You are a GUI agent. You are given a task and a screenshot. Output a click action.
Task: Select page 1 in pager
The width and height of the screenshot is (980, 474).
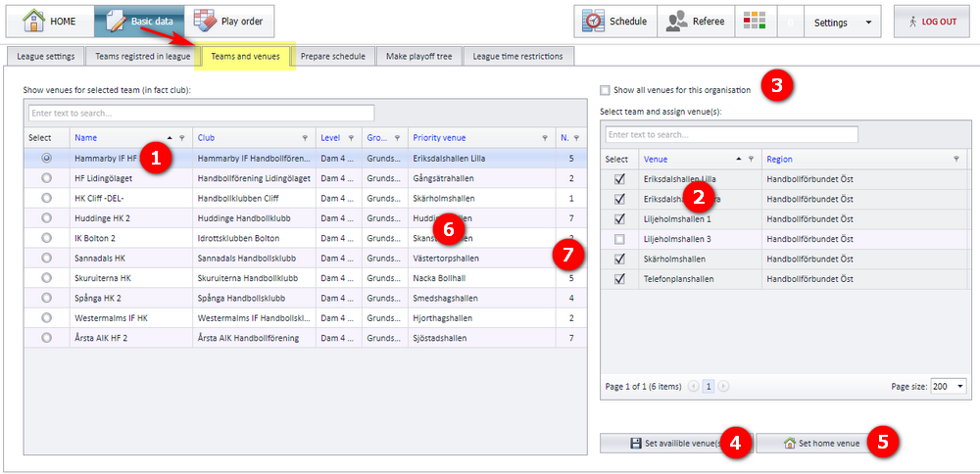tap(709, 387)
